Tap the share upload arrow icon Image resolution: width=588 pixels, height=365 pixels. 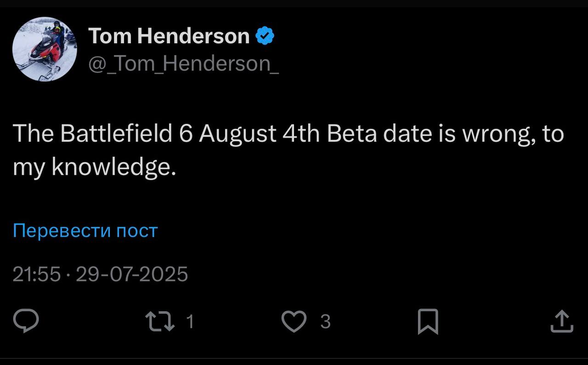pyautogui.click(x=562, y=321)
